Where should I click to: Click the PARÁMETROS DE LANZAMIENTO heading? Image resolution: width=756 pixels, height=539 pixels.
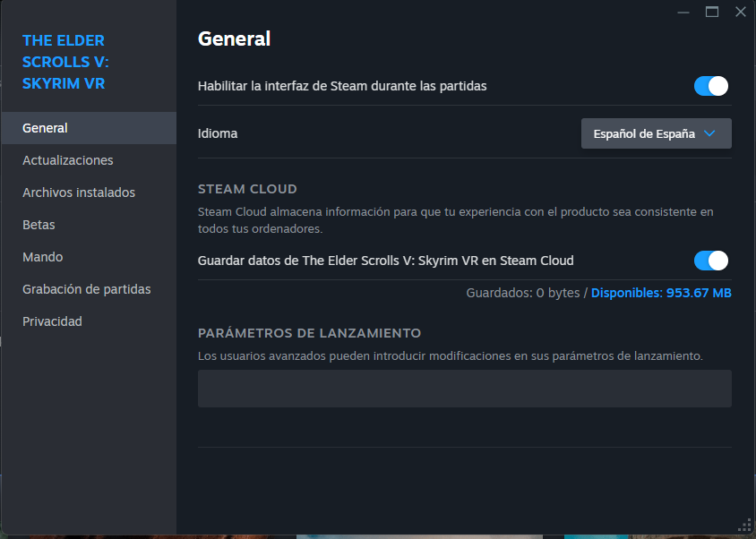coord(310,333)
